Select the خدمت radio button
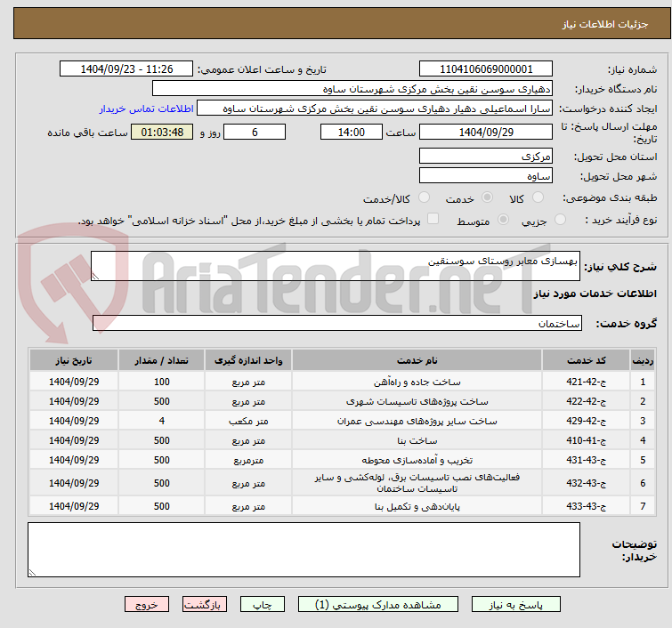 click(x=487, y=197)
